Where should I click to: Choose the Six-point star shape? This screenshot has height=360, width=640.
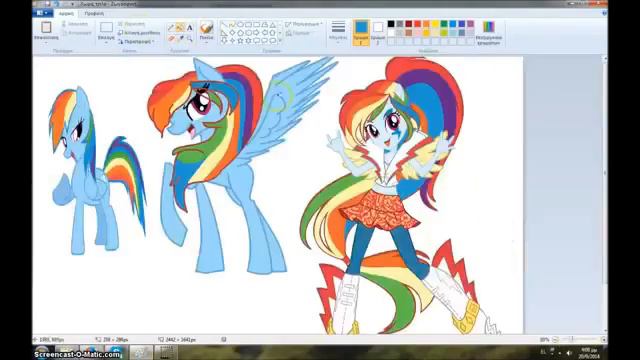click(248, 40)
